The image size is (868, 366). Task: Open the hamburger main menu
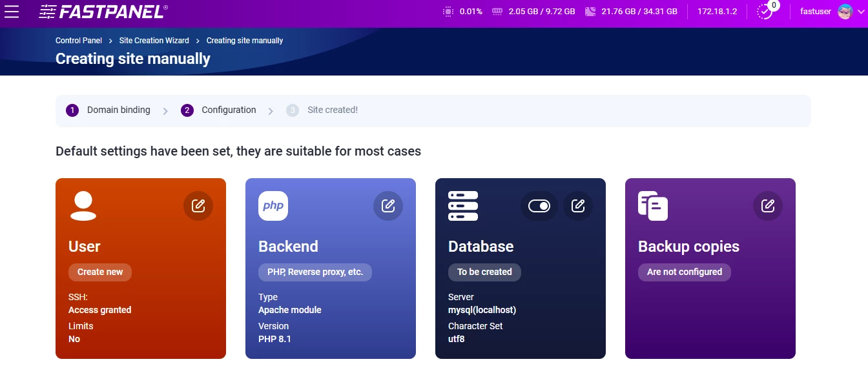pyautogui.click(x=12, y=11)
